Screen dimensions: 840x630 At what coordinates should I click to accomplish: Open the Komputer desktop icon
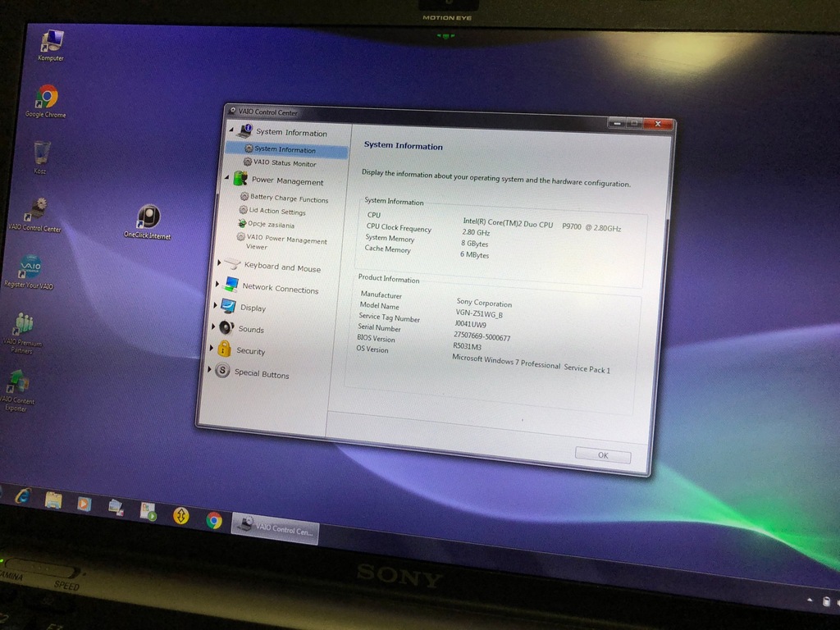click(x=51, y=46)
